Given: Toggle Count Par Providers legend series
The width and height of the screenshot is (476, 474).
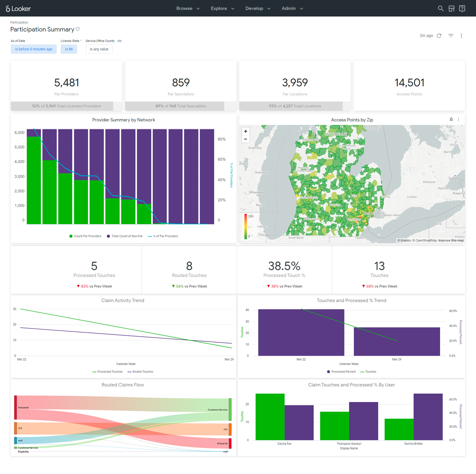Looking at the screenshot, I should pos(85,236).
